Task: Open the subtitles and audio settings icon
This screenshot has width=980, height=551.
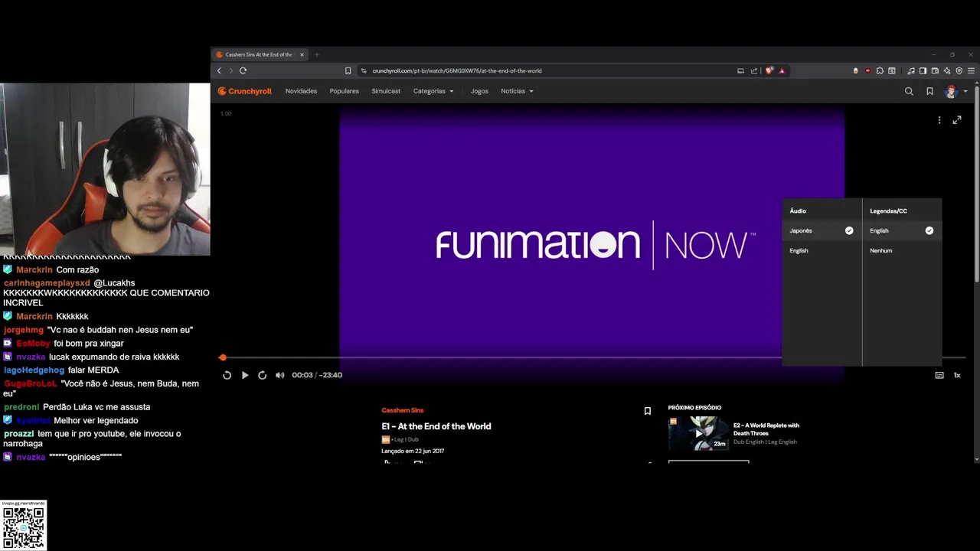Action: [x=939, y=375]
